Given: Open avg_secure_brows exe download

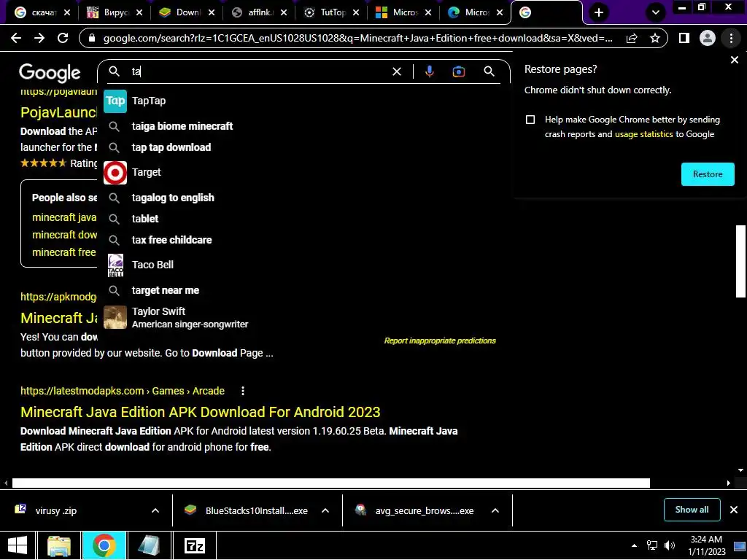Looking at the screenshot, I should click(x=414, y=510).
